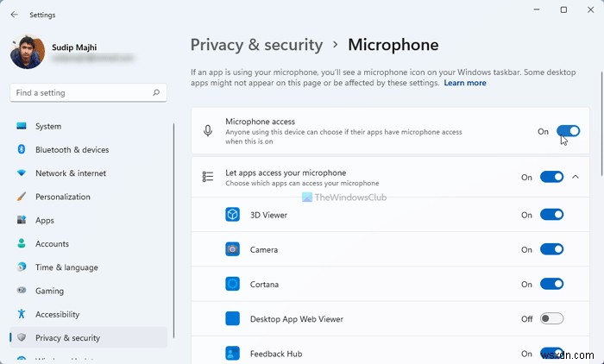Click the 'Feedback Hub' app label
The width and height of the screenshot is (604, 364).
[x=276, y=354]
